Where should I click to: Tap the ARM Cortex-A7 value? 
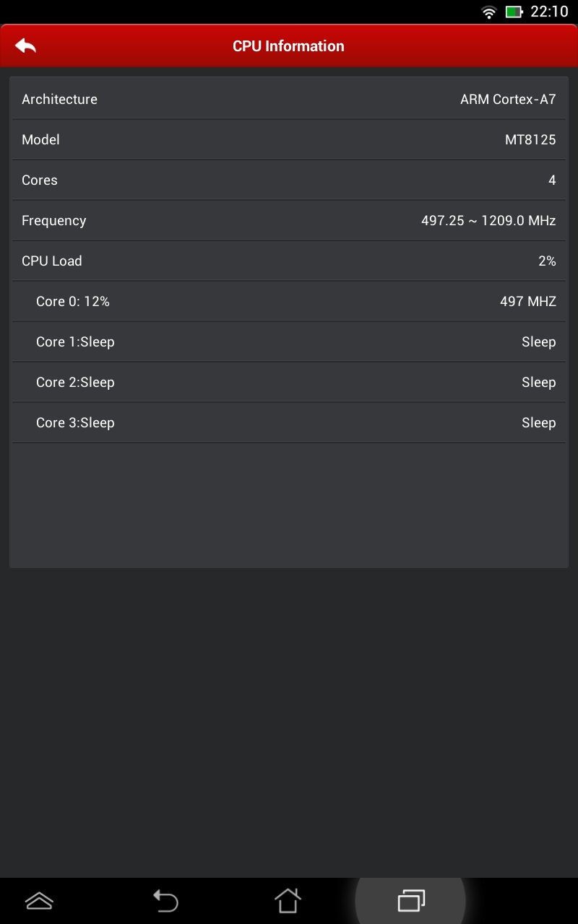pyautogui.click(x=508, y=100)
